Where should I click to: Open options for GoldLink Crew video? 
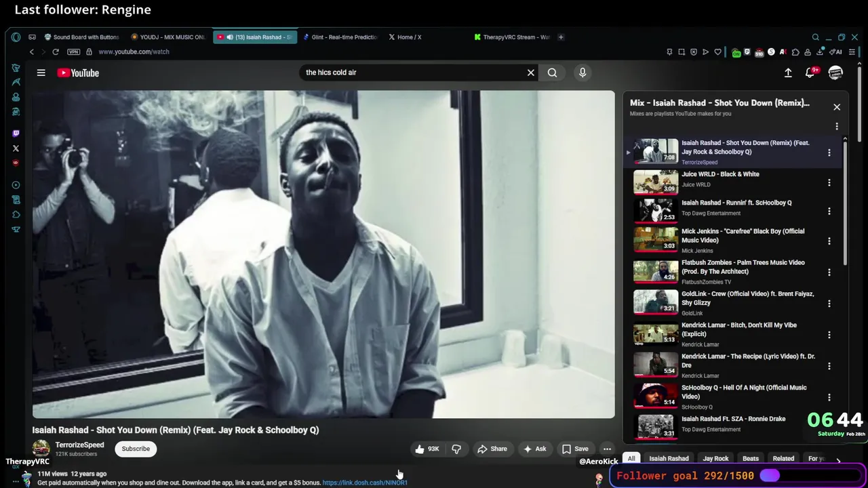[x=829, y=303]
